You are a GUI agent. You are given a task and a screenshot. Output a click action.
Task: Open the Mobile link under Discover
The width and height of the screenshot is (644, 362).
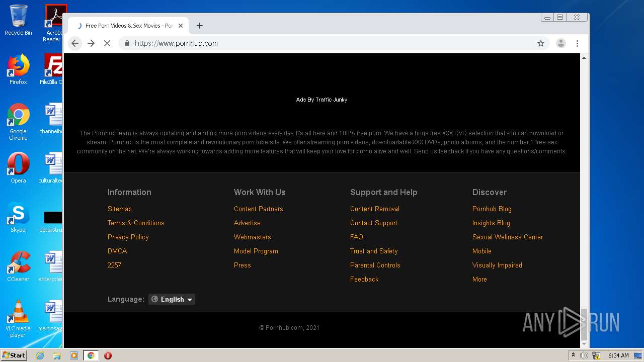[x=482, y=251]
